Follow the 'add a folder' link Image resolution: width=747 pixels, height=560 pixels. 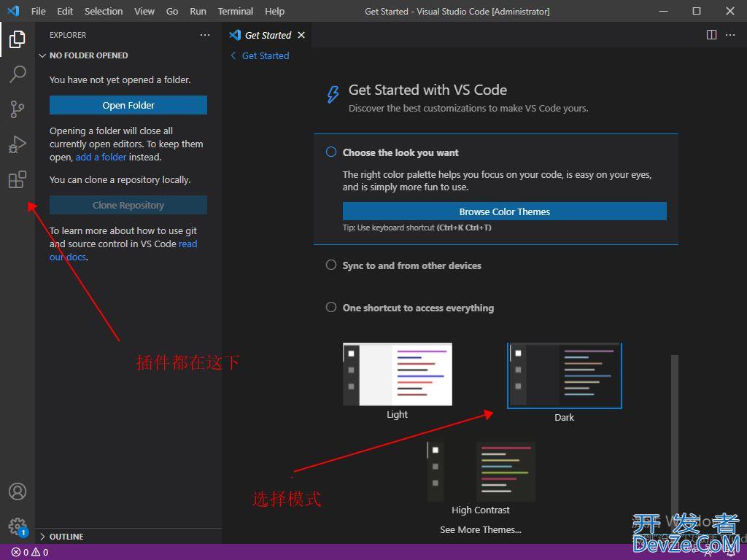pyautogui.click(x=101, y=157)
